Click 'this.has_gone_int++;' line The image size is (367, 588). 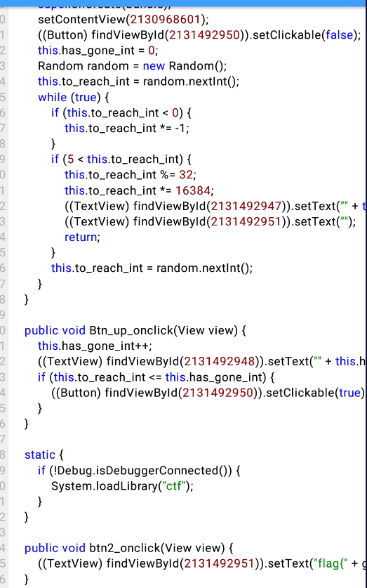tap(95, 346)
